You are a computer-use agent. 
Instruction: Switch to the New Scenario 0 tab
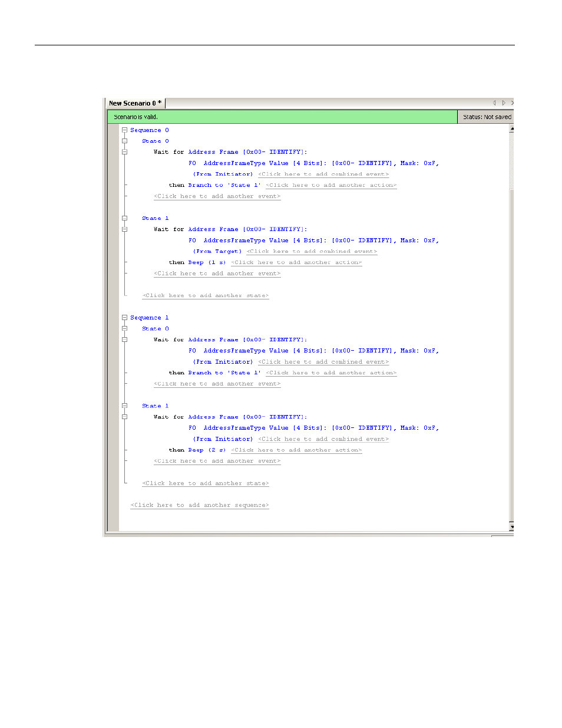point(135,103)
